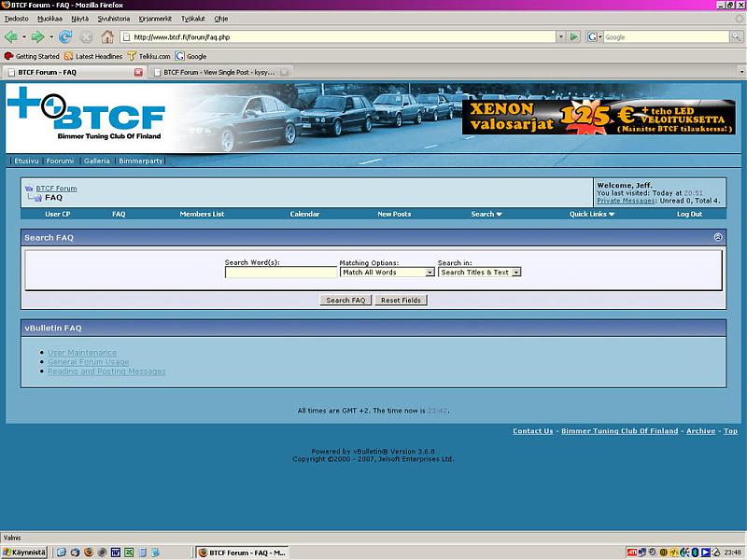Image resolution: width=747 pixels, height=560 pixels.
Task: Click the browser Back arrow button
Action: 12,37
